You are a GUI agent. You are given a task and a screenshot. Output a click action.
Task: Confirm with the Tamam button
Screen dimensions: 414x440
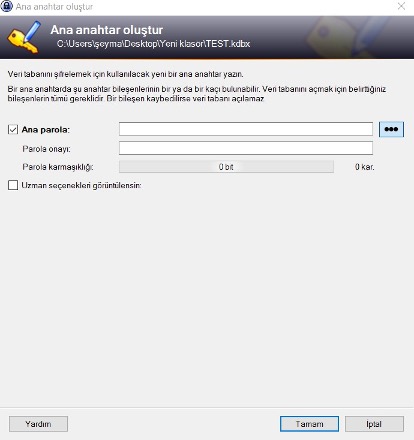(x=309, y=424)
